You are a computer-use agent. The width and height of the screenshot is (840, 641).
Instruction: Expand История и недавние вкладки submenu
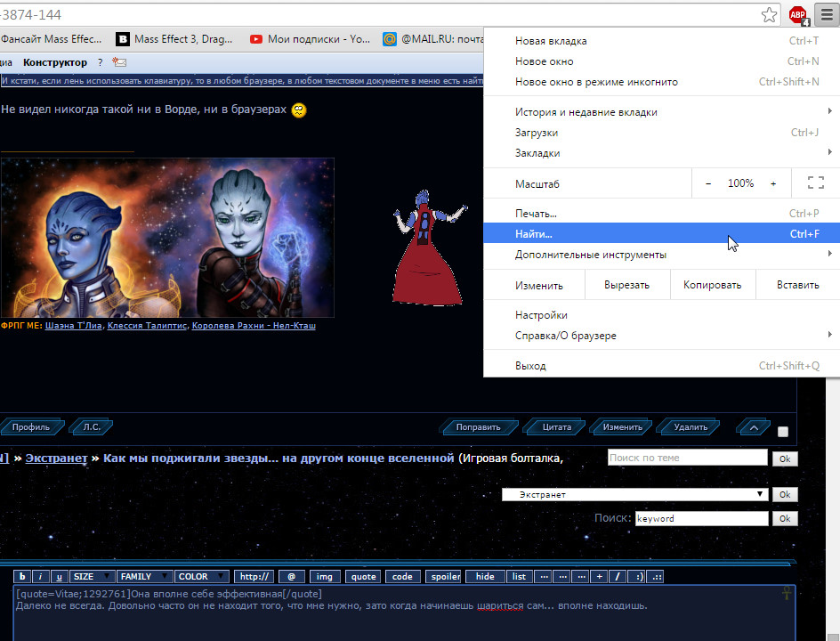662,112
